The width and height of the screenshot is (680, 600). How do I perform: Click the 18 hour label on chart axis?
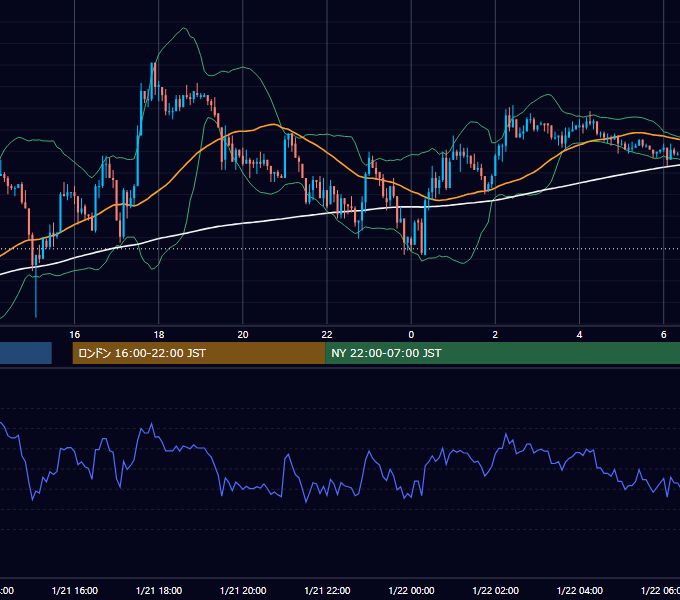[x=159, y=334]
